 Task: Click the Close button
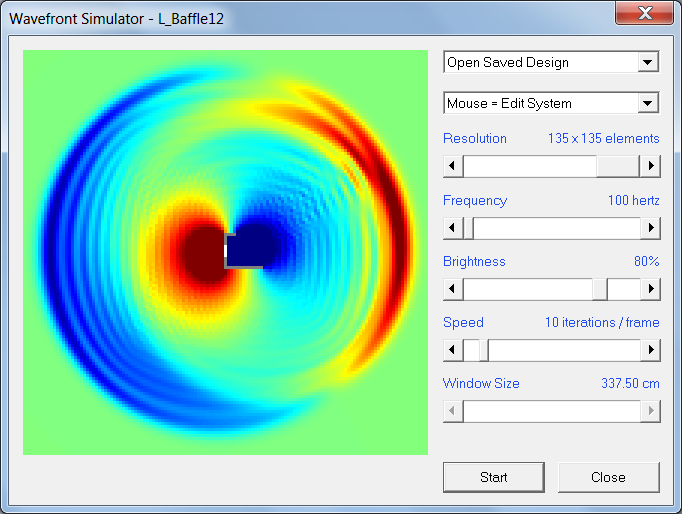(608, 477)
